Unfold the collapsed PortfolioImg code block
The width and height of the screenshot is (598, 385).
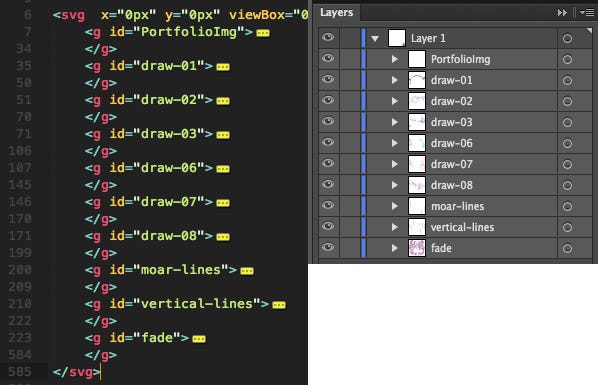[x=263, y=33]
